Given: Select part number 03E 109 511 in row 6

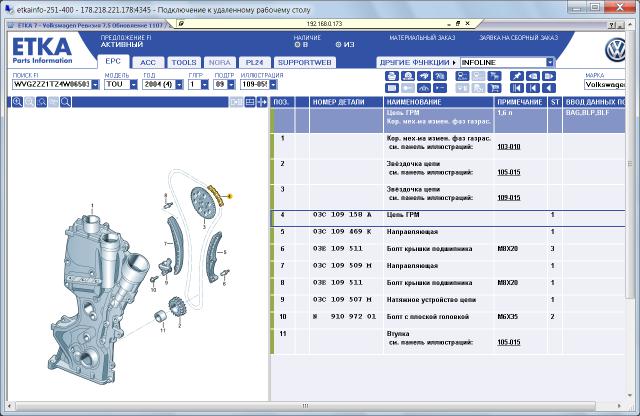Looking at the screenshot, I should pyautogui.click(x=337, y=248).
